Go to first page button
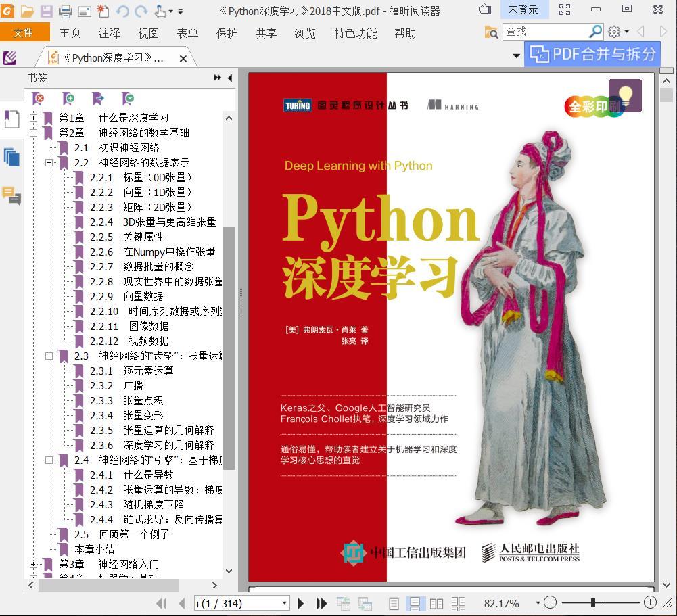 162,603
